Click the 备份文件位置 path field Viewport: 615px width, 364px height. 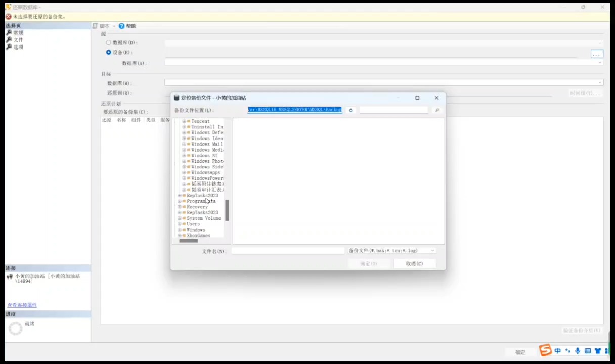tap(294, 110)
